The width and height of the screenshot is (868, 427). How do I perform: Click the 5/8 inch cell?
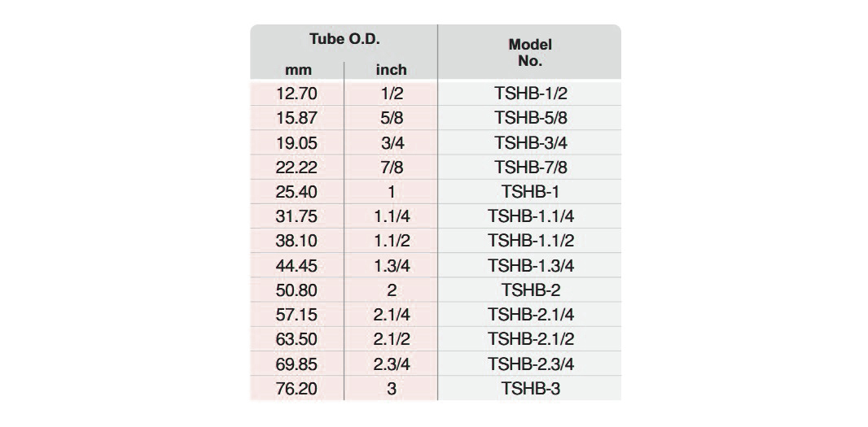(x=391, y=118)
